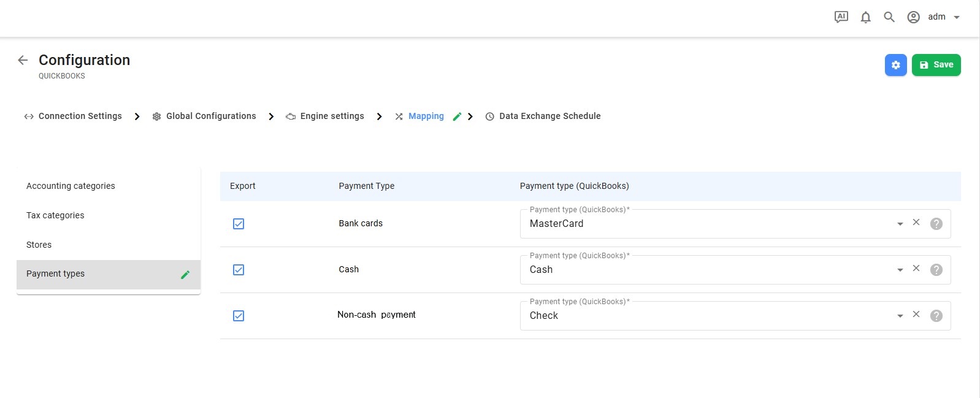The image size is (980, 398).
Task: Open the MasterCard payment type dropdown
Action: [x=900, y=224]
